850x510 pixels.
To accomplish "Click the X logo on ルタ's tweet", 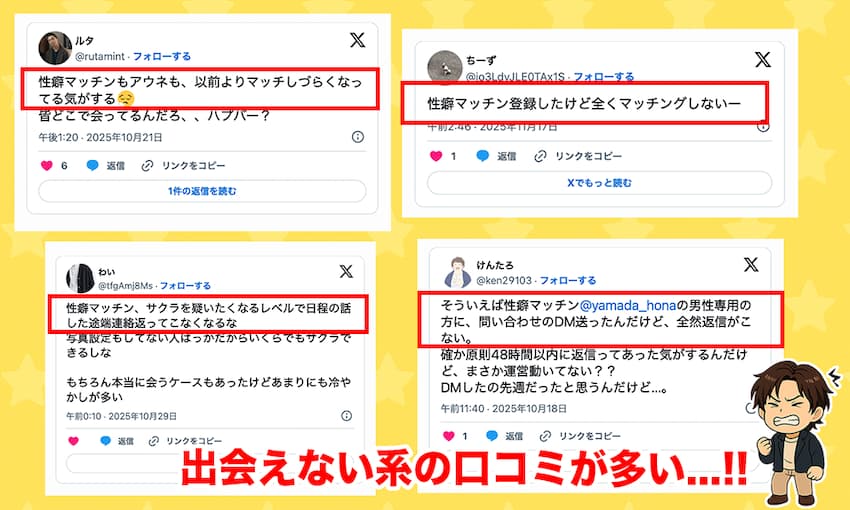I will (357, 40).
